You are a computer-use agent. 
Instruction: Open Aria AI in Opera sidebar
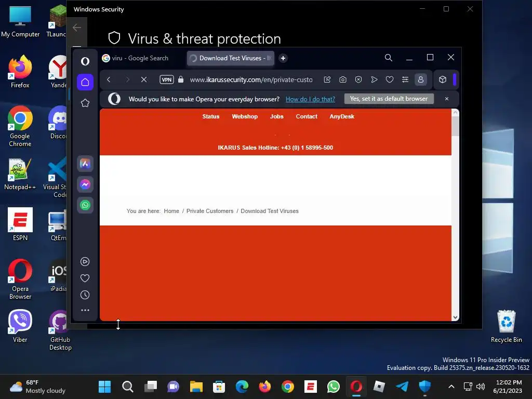pos(85,164)
